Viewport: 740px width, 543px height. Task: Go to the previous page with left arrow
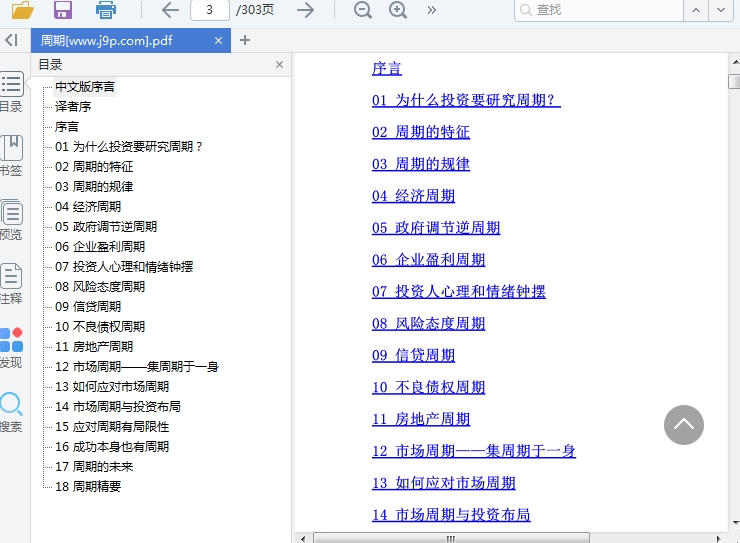[170, 10]
